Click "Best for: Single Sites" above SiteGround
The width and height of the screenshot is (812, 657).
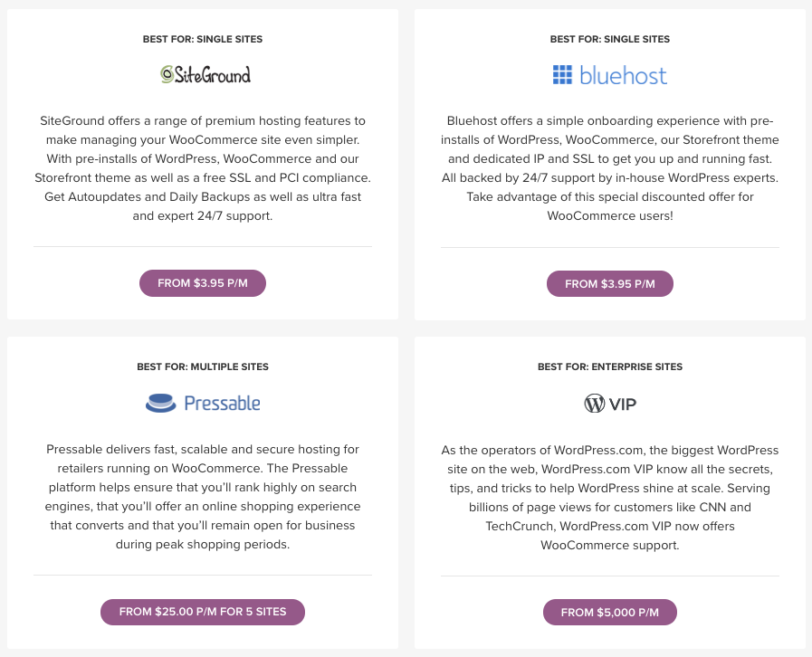pos(203,39)
